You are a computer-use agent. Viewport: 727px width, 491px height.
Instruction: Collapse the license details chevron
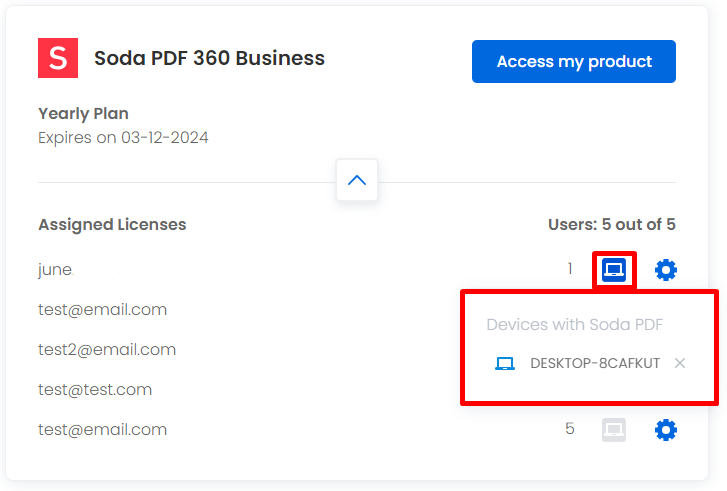coord(357,180)
